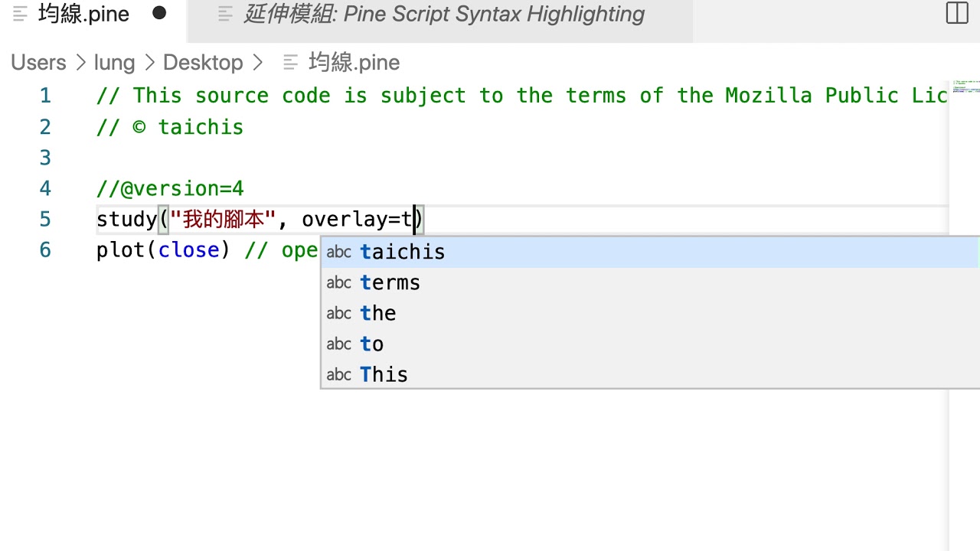
Task: Click the unsaved dot on the 均線.pine tab
Action: 159,13
